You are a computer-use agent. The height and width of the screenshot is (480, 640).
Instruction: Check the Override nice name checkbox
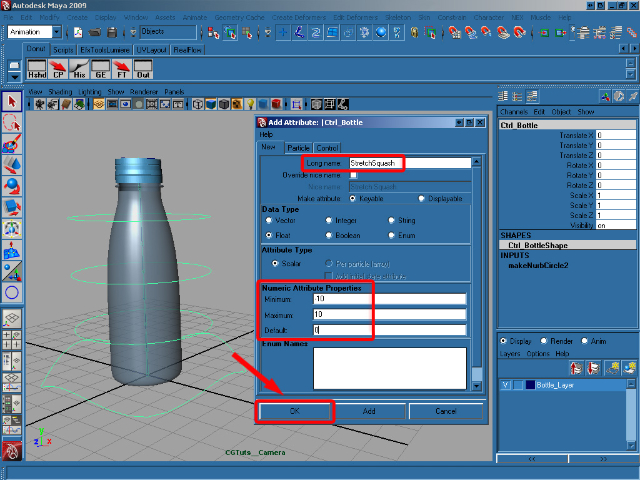point(353,175)
